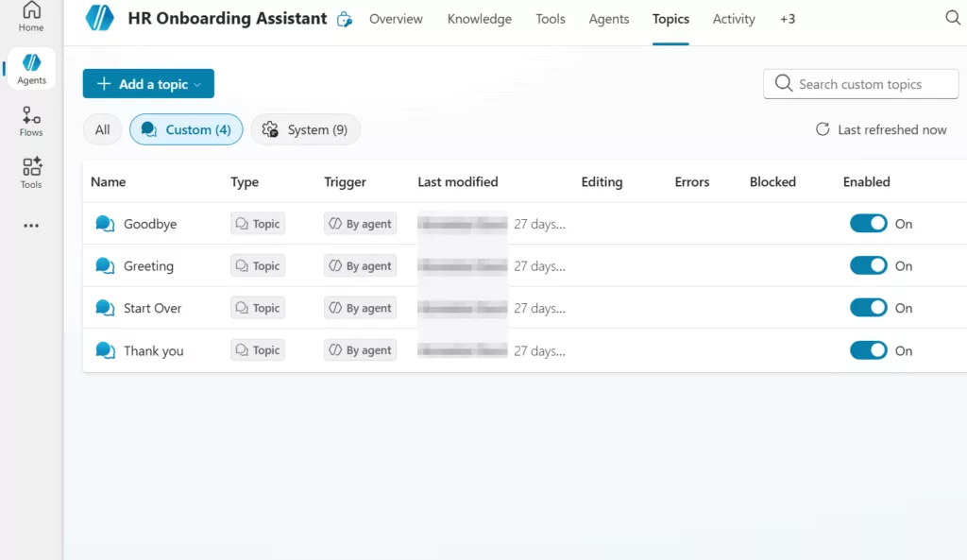The width and height of the screenshot is (967, 560).
Task: Click the By agent trigger in Greeting row
Action: pos(360,265)
